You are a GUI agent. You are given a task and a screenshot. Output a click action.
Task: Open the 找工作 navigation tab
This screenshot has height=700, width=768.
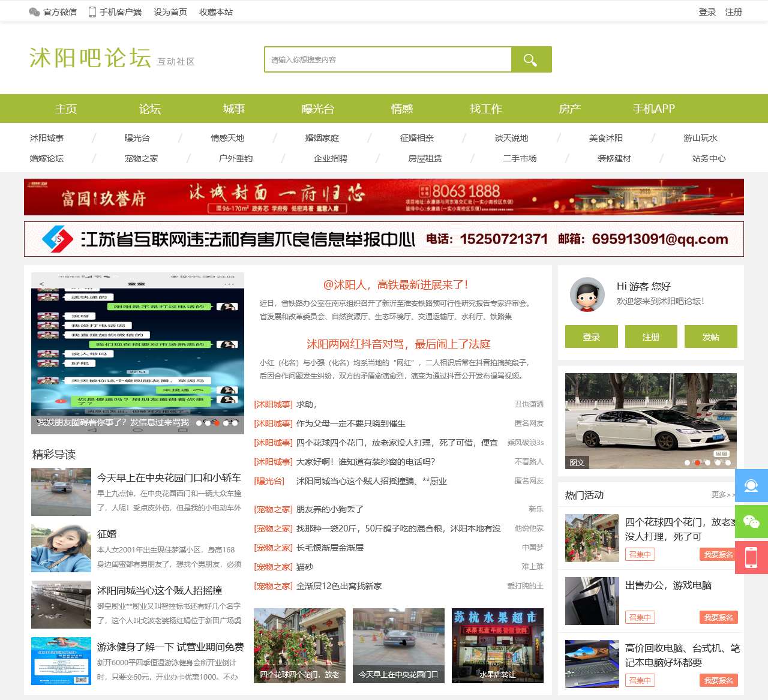[x=486, y=109]
